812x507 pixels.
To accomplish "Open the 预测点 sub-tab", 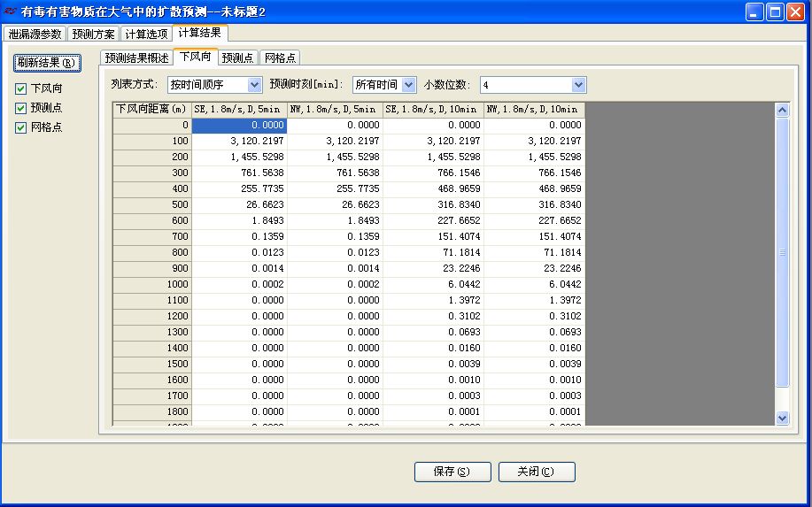I will [238, 58].
